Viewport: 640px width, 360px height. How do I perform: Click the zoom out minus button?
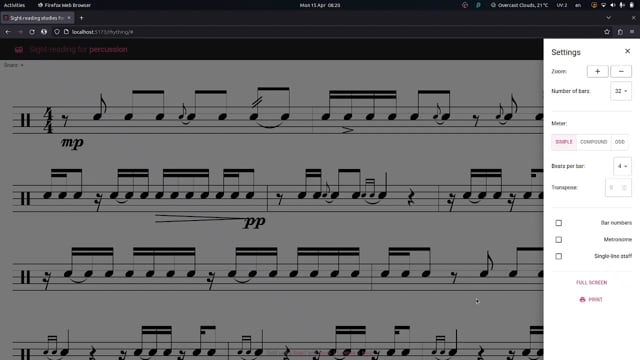coord(621,71)
